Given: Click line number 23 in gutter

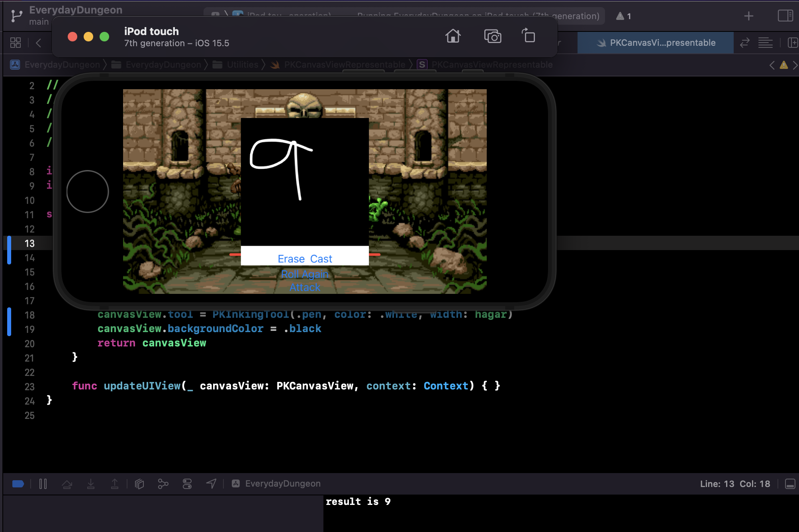Looking at the screenshot, I should point(29,387).
